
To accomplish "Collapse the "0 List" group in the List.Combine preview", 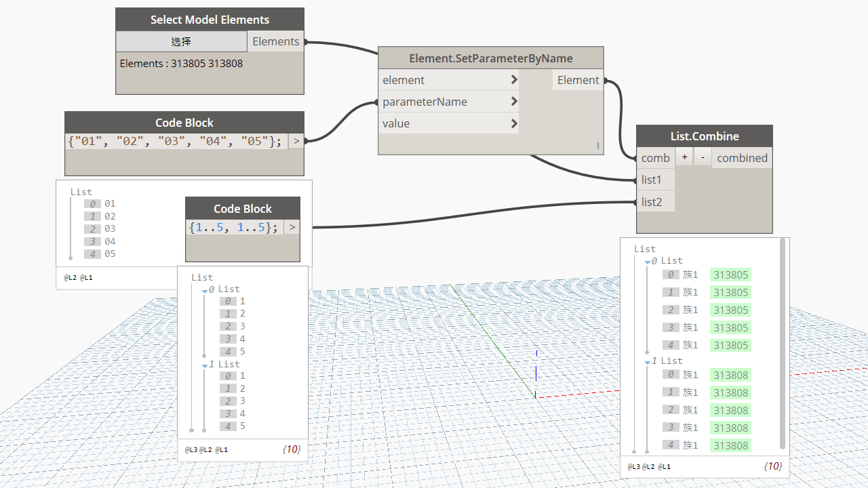I will tap(647, 262).
